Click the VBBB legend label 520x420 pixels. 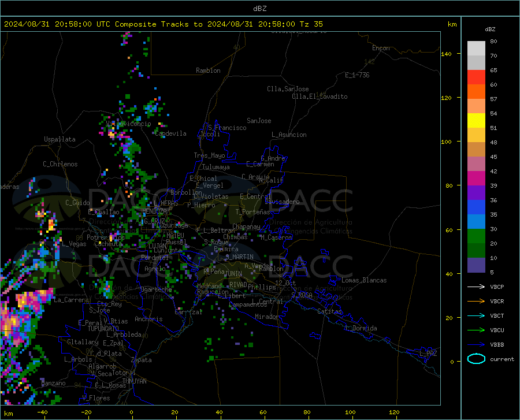coord(497,344)
